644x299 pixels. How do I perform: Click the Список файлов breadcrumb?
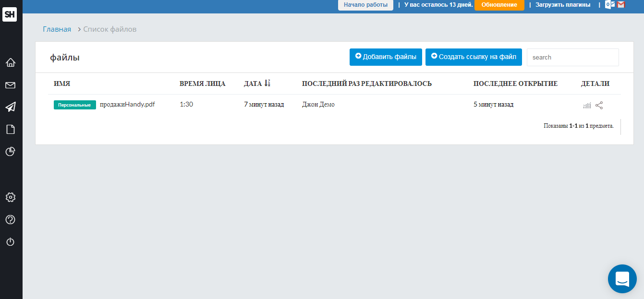110,29
